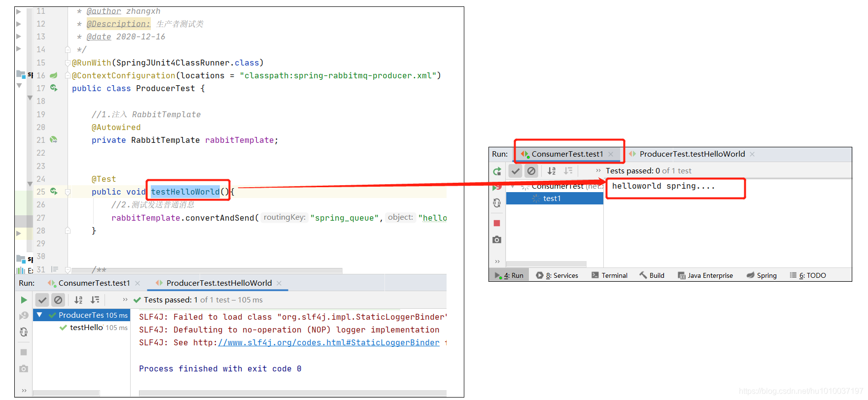Stop the running ConsumerTest with the red square
This screenshot has width=868, height=400.
click(x=497, y=223)
